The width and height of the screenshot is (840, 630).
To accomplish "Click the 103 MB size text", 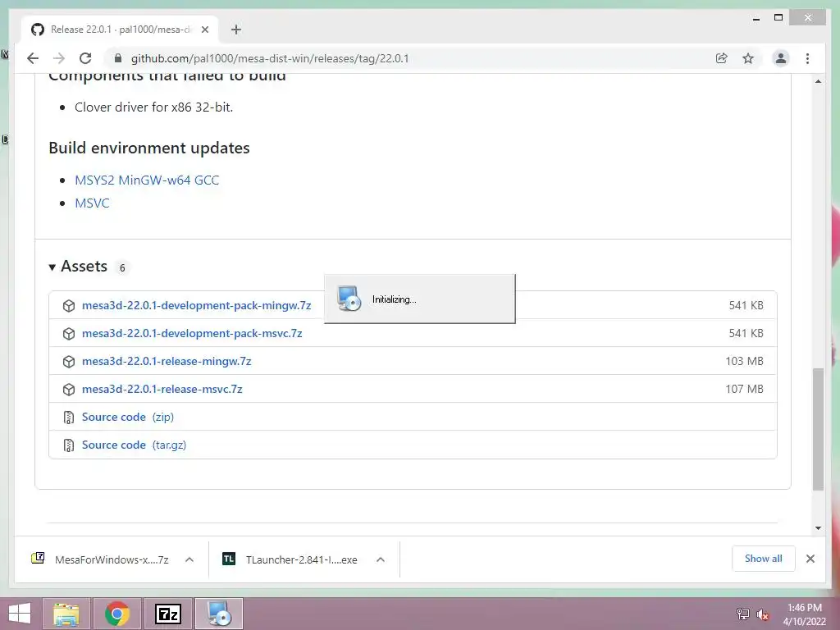I will coord(744,361).
